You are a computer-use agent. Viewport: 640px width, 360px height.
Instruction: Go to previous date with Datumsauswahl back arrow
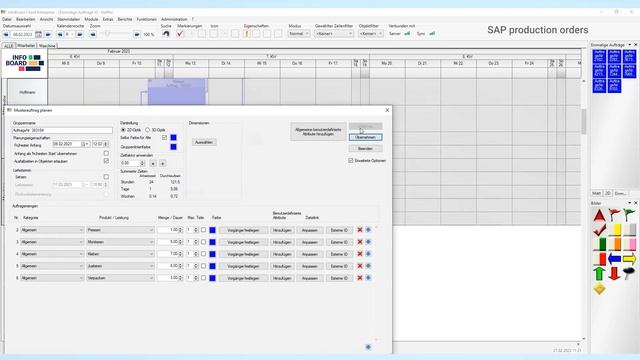(6, 34)
